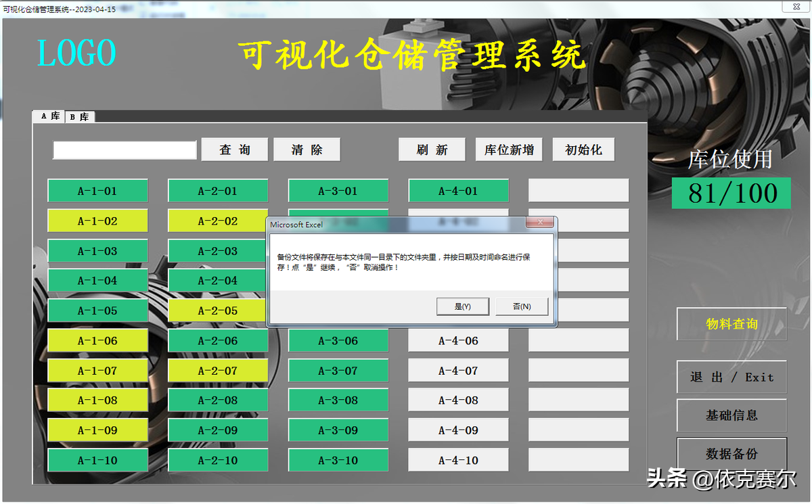Image resolution: width=812 pixels, height=504 pixels.
Task: Select storage slot A-4-09
Action: 458,430
